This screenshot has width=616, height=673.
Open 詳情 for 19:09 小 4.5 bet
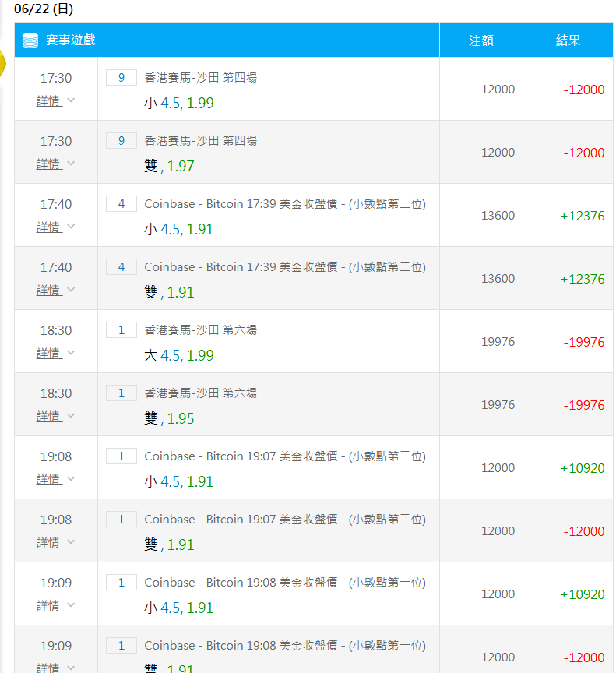pyautogui.click(x=49, y=606)
